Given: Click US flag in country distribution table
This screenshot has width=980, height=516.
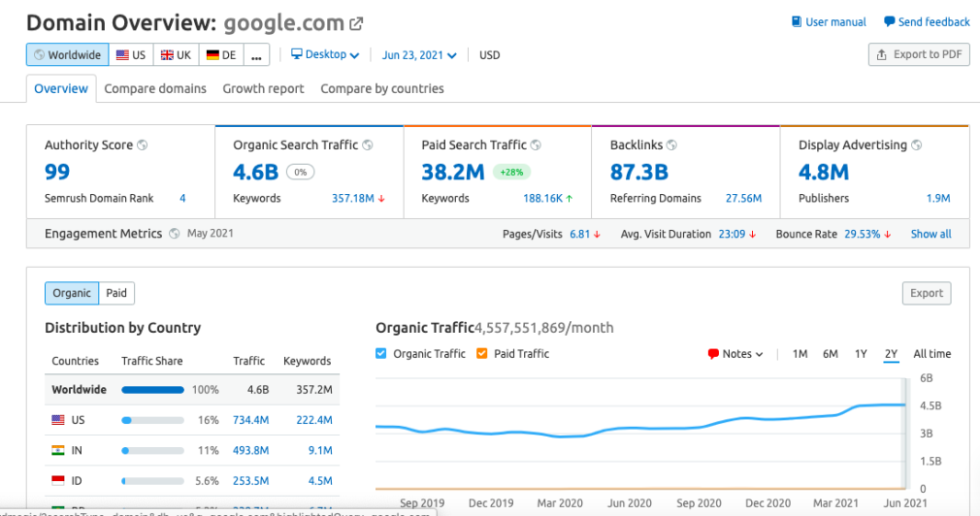Looking at the screenshot, I should (58, 420).
